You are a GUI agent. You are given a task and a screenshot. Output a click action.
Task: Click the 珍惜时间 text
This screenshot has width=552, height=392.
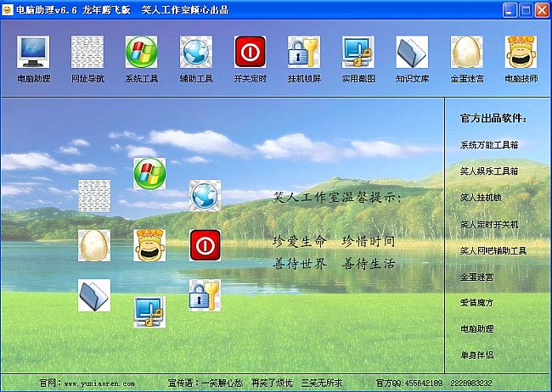[x=369, y=242]
